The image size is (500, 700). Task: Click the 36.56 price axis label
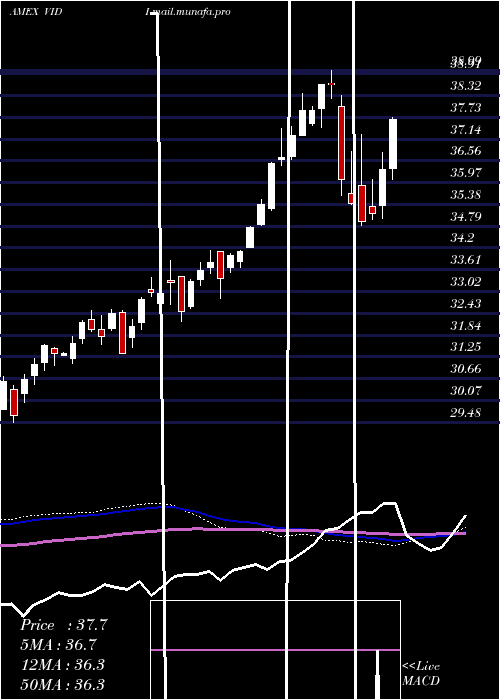click(466, 151)
